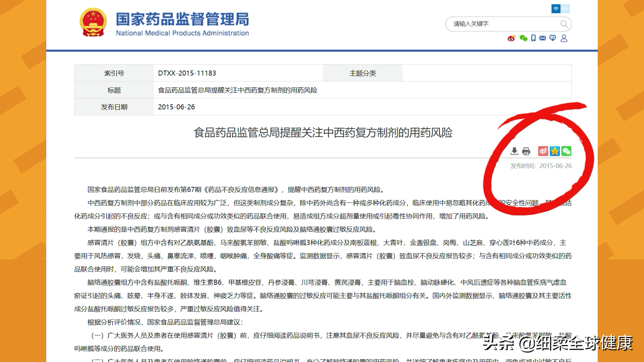Click the date 2015-06-26 in the table
Image resolution: width=644 pixels, height=362 pixels.
tap(176, 107)
